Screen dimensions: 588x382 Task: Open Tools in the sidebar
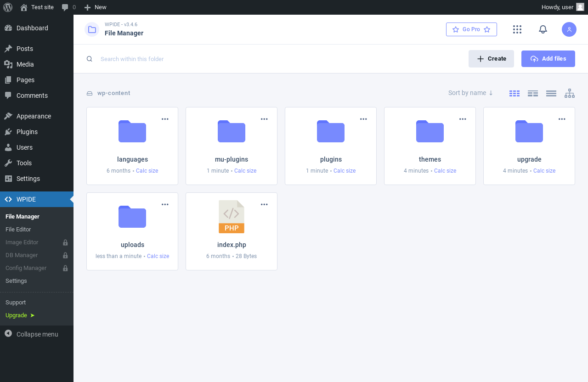point(37,163)
